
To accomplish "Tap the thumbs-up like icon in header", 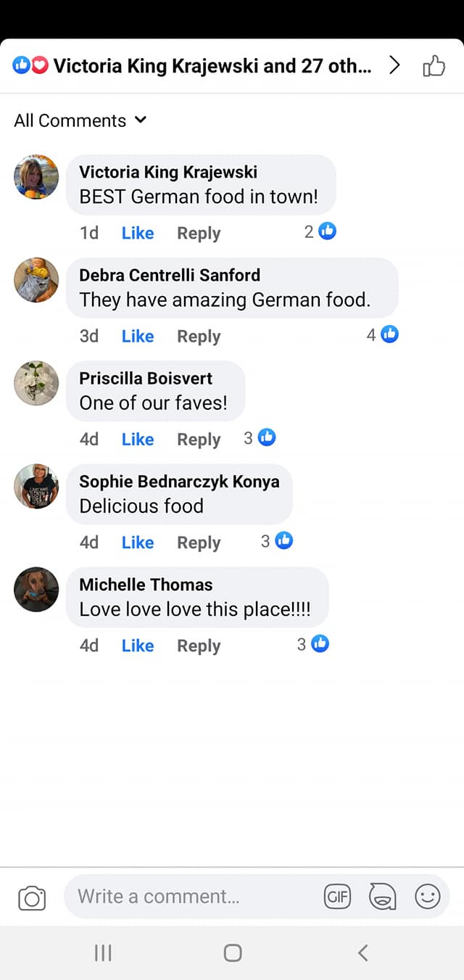I will (434, 67).
